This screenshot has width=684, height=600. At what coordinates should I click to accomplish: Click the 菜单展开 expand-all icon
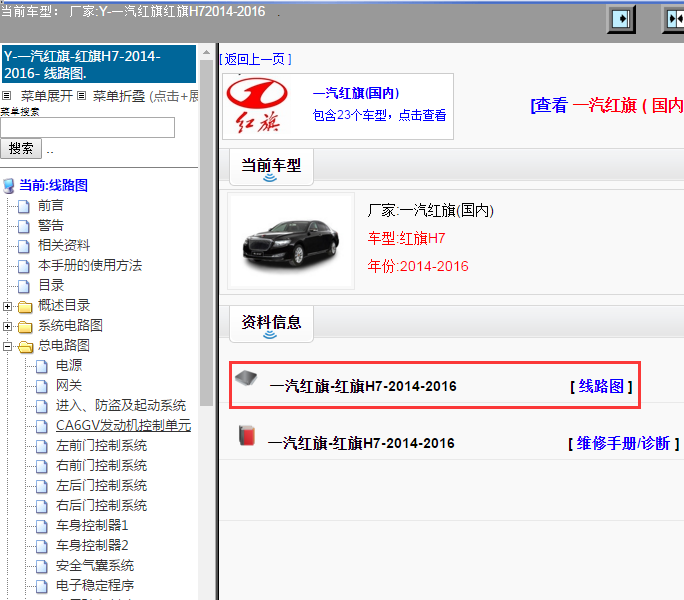(x=6, y=95)
